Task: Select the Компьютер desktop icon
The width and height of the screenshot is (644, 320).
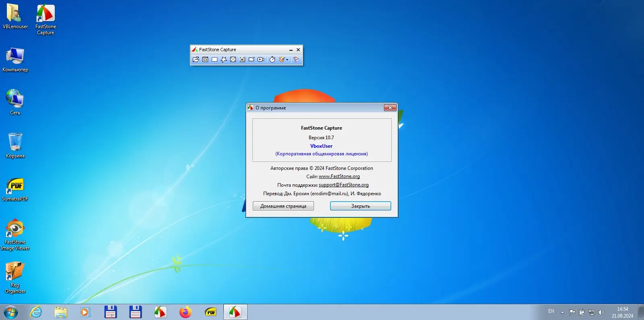Action: click(15, 60)
